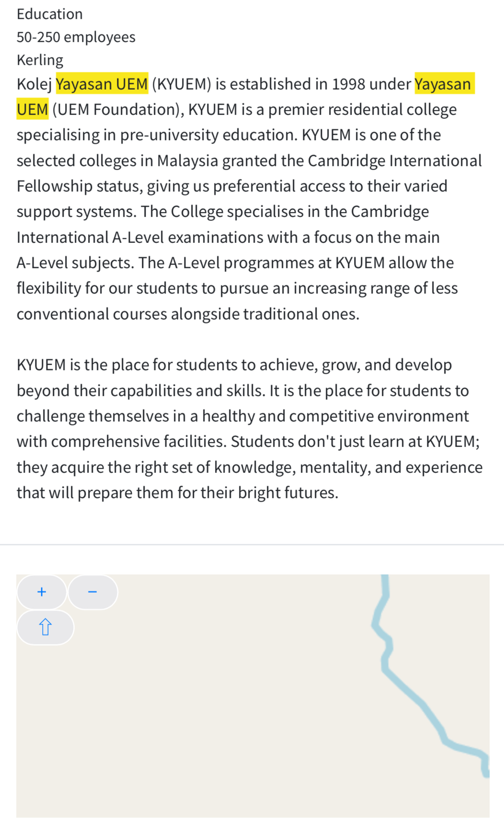Click the word "Kolej" starting the description
Viewport: 504px width, 825px height.
point(34,84)
